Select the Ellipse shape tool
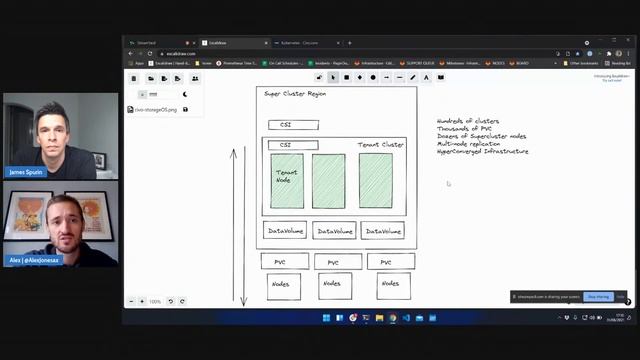640x360 pixels. 373,78
